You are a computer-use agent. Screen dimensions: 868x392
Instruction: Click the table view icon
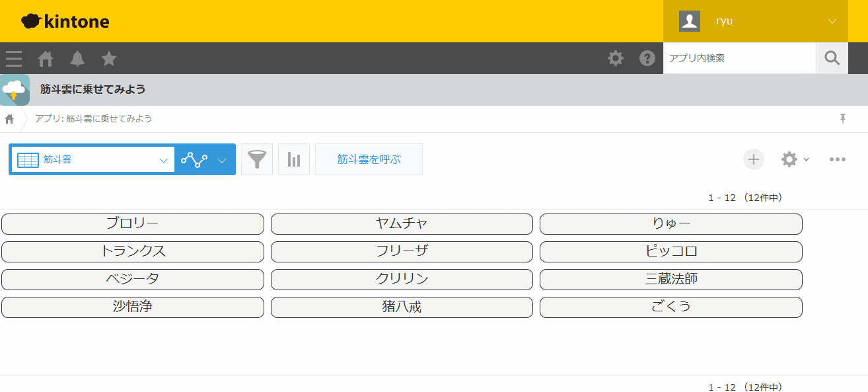click(x=28, y=160)
